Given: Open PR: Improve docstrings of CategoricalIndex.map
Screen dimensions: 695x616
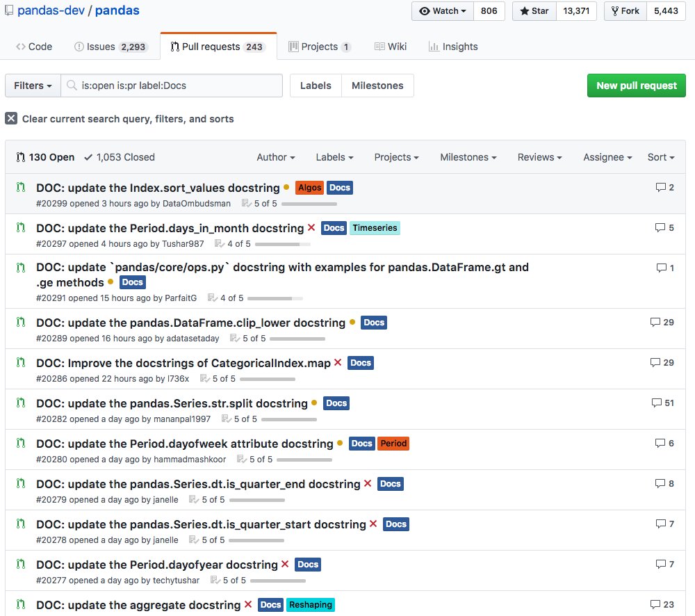Looking at the screenshot, I should pos(183,363).
